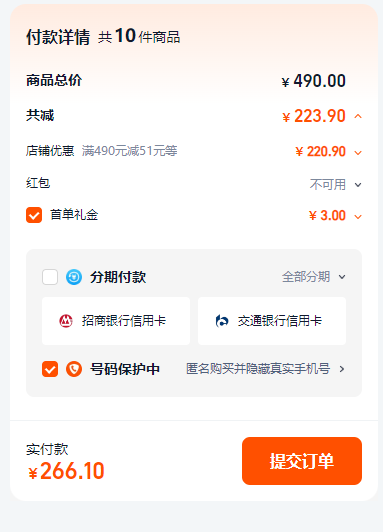Click the 满490元减51元等 discount text

pyautogui.click(x=129, y=151)
